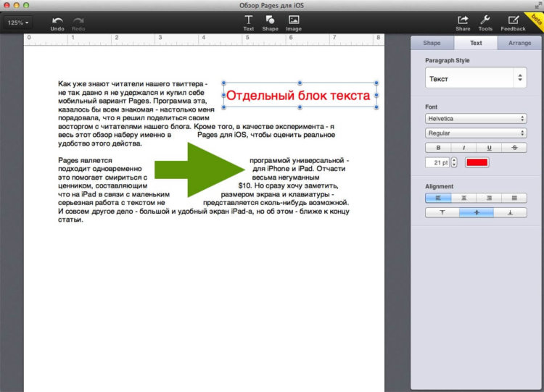Open the Helvetica font dropdown
This screenshot has height=392, width=544.
point(476,119)
